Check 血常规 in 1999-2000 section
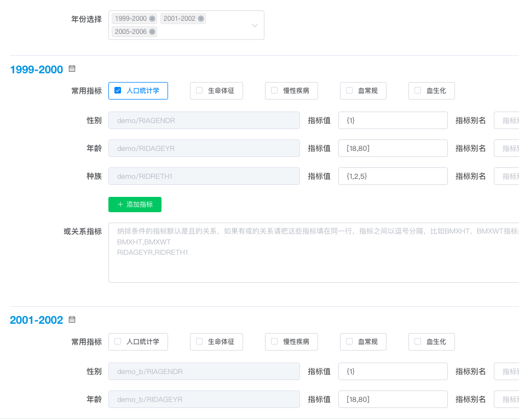 point(349,90)
